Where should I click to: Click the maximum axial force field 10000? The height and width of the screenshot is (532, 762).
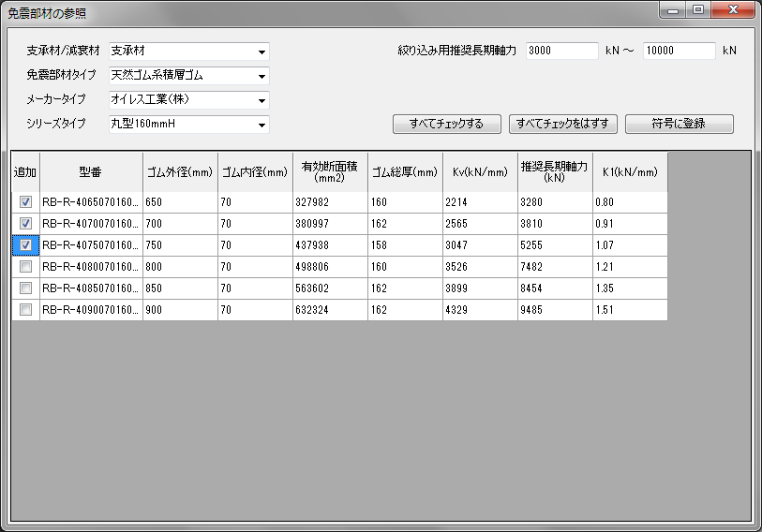click(x=679, y=51)
